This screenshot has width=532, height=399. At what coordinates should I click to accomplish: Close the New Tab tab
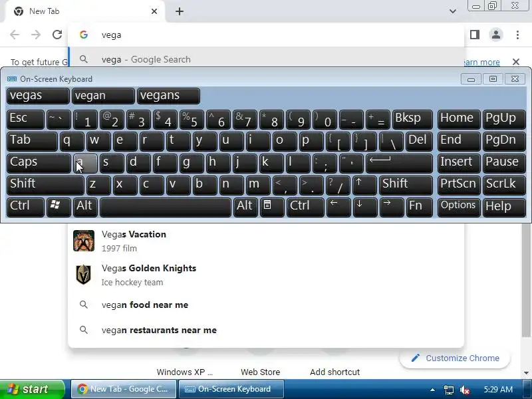(154, 11)
